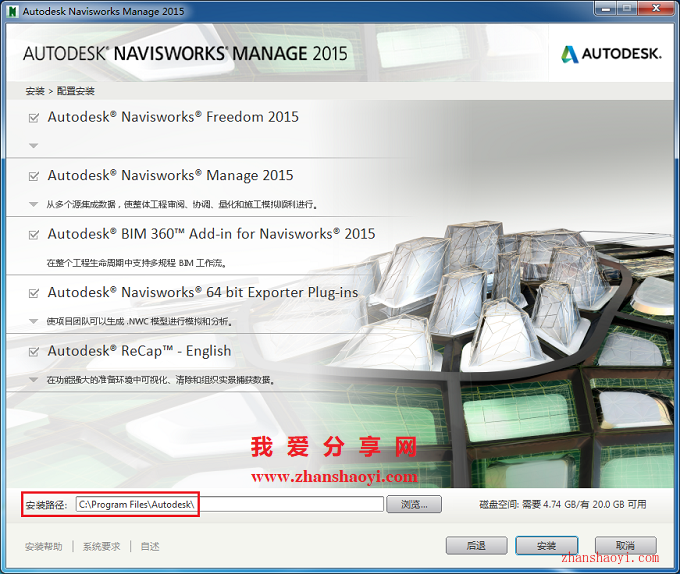Uncheck Autodesk Navisworks Freedom 2015 checkbox
Screen dimensions: 680x574
pyautogui.click(x=33, y=118)
